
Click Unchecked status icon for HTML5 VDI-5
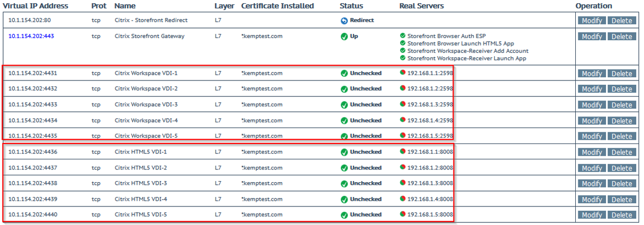tap(344, 215)
